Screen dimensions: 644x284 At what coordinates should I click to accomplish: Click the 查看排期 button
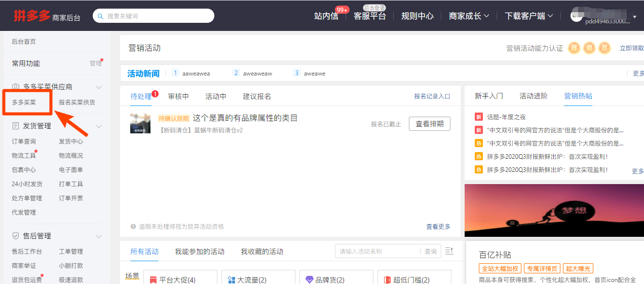pos(430,124)
